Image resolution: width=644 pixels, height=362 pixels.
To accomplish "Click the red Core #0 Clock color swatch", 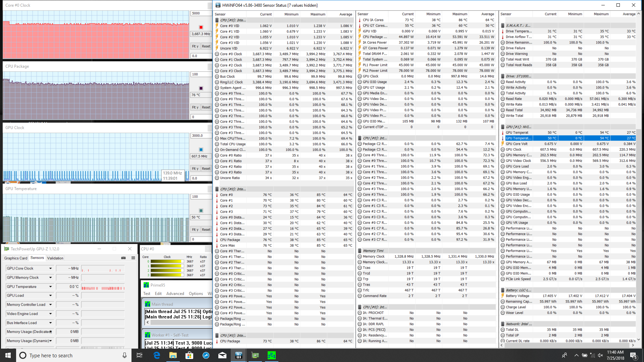I will pyautogui.click(x=201, y=27).
